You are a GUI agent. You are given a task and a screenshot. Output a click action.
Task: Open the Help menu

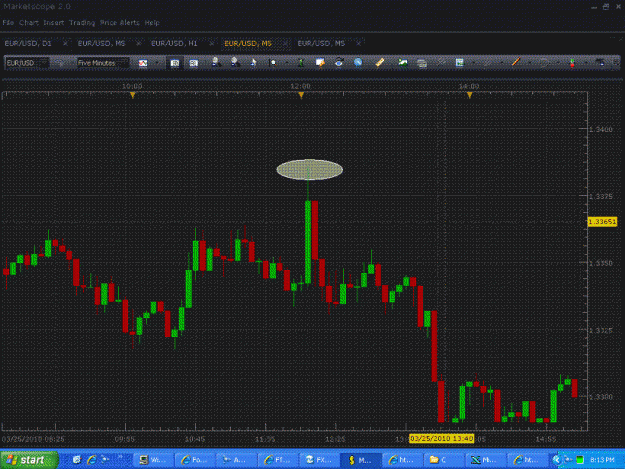[152, 23]
